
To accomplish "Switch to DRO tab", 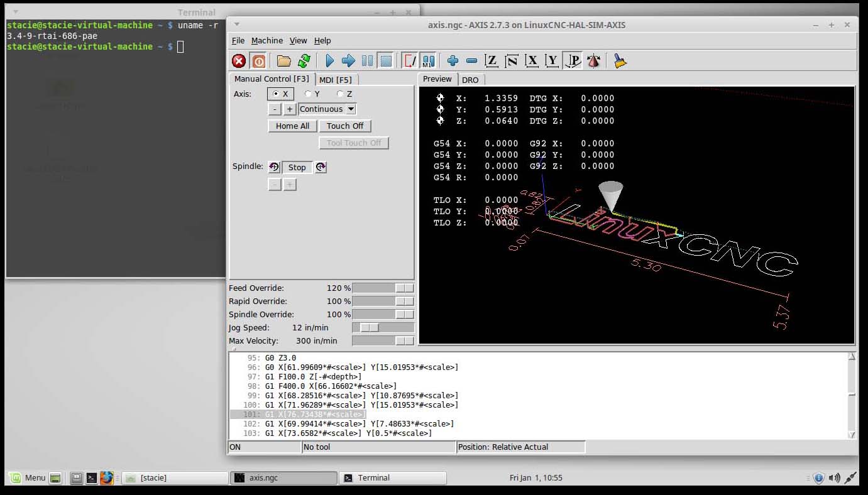I will point(470,80).
